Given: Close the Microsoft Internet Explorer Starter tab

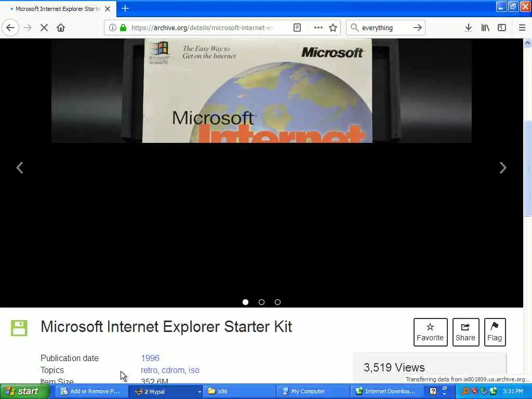Looking at the screenshot, I should pyautogui.click(x=108, y=9).
